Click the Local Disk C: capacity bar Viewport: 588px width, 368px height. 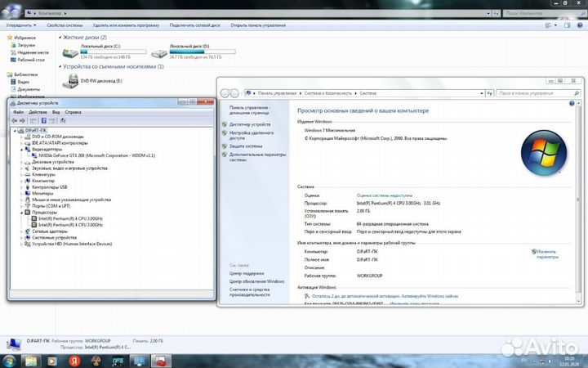click(114, 52)
